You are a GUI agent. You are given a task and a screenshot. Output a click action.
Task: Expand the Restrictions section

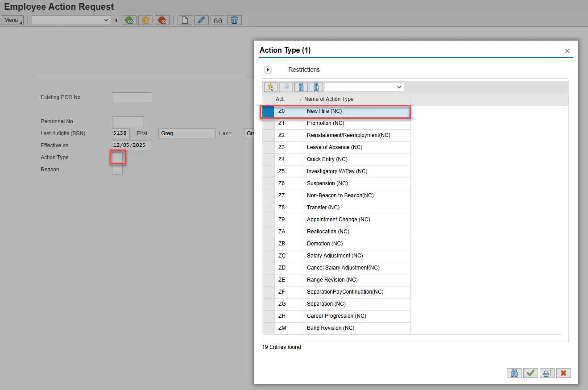[x=268, y=70]
